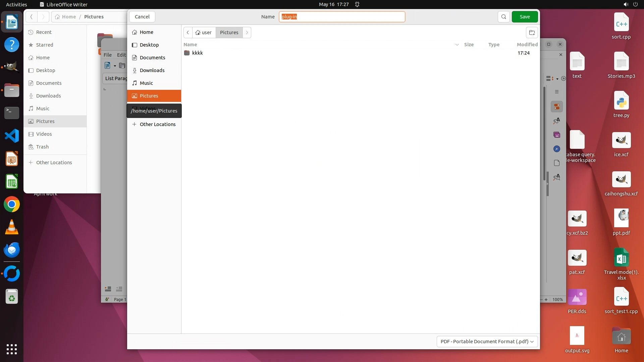
Task: Open LibreOffice Calc from the dock
Action: pos(12,182)
